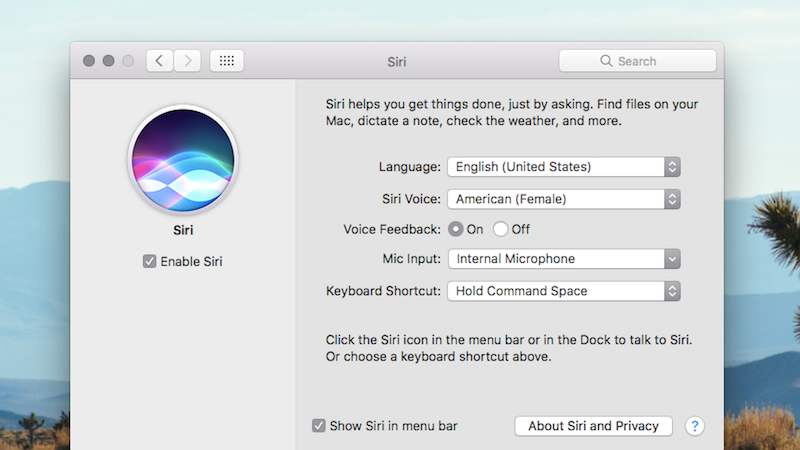Open the Language dropdown English (United States)
Screen dimensions: 800x450
click(x=564, y=167)
